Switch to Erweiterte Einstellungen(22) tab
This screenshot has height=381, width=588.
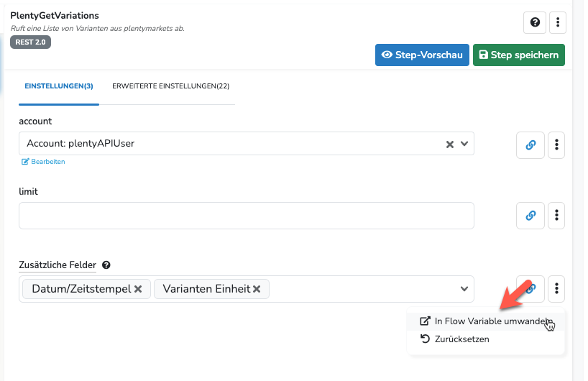[x=170, y=86]
